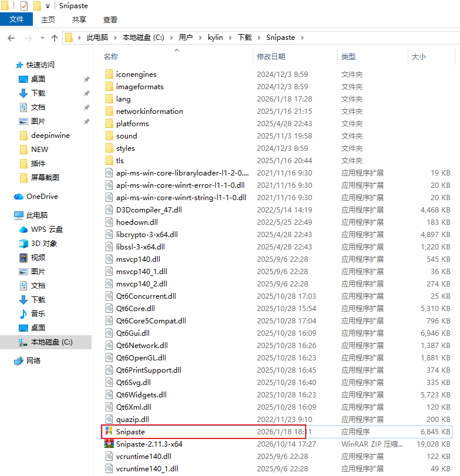Go back with the back arrow
The image size is (460, 476).
(11, 38)
